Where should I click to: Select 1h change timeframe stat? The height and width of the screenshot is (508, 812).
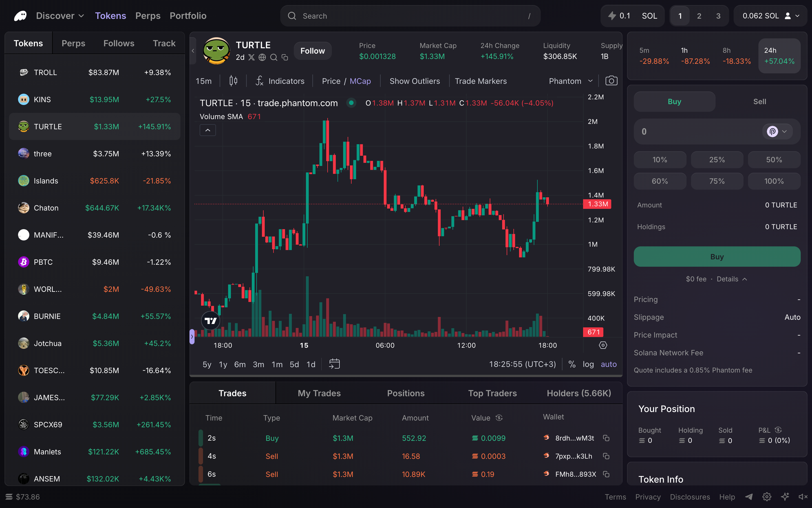coord(695,56)
